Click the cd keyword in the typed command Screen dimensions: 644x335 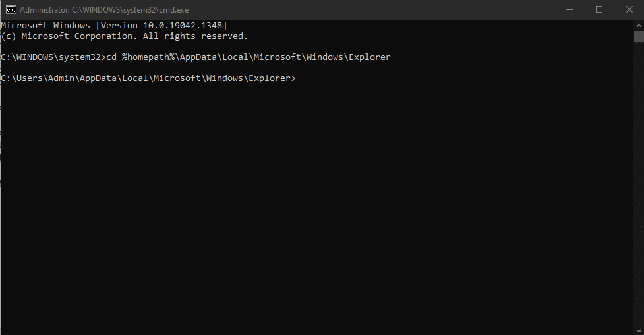(x=111, y=57)
